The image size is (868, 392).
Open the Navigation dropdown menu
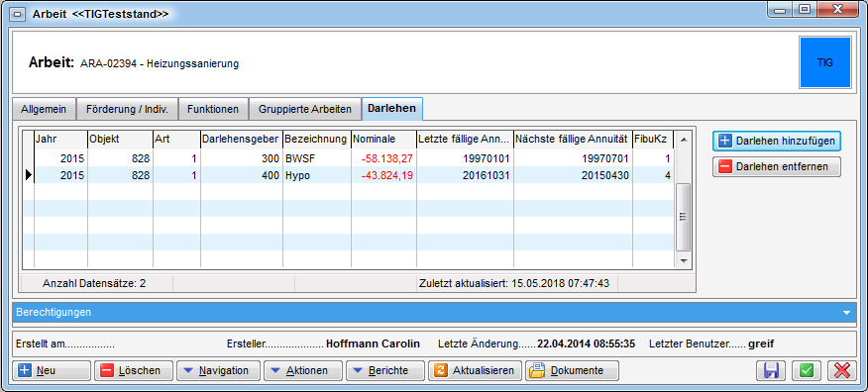218,370
